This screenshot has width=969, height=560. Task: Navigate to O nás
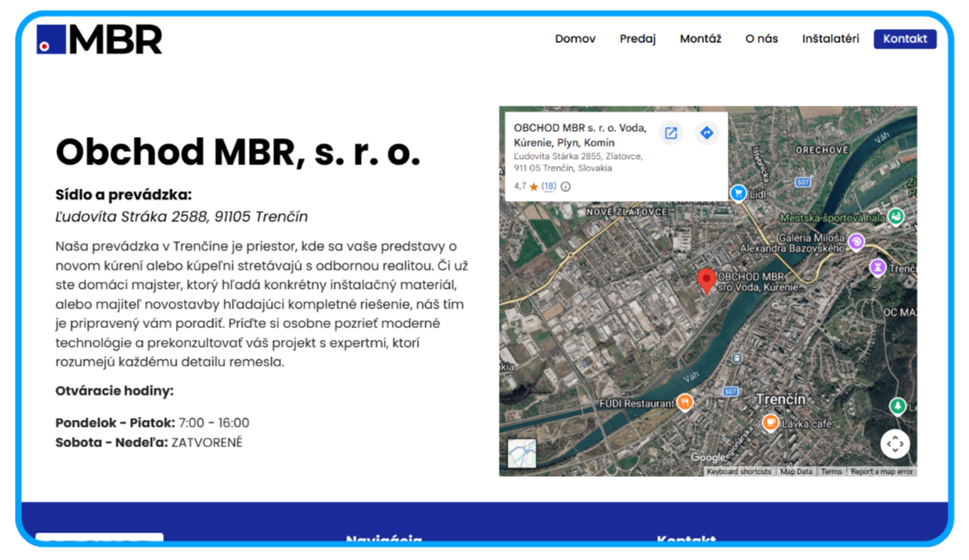(x=761, y=38)
